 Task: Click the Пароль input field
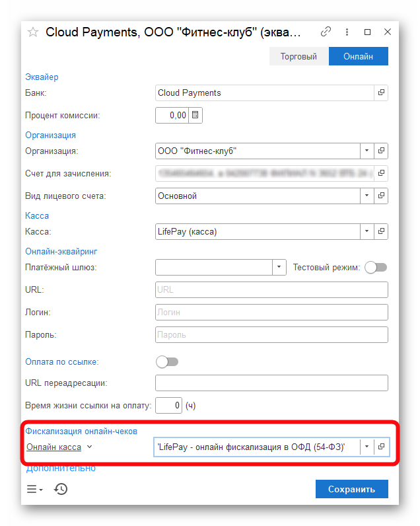(271, 334)
